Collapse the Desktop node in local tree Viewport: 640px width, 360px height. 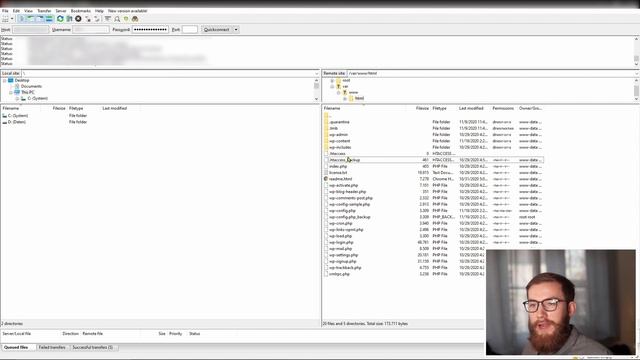(4, 80)
